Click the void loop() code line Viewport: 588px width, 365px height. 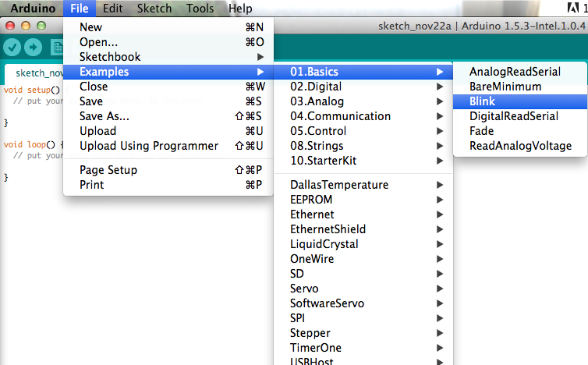point(34,144)
